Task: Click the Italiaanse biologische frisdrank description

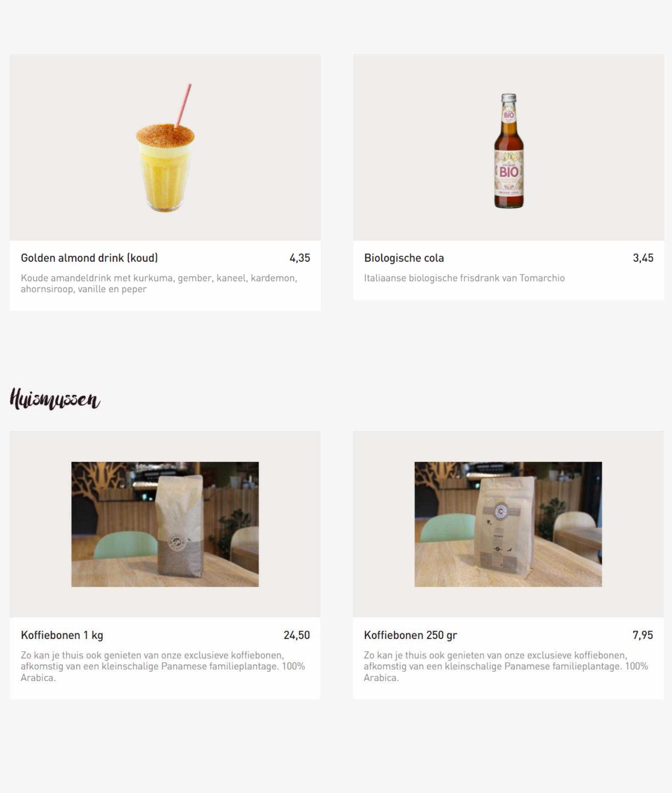Action: click(x=464, y=278)
